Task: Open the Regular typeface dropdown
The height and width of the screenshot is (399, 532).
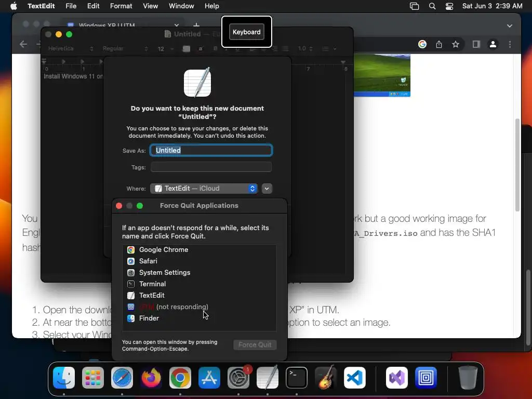Action: pyautogui.click(x=125, y=48)
